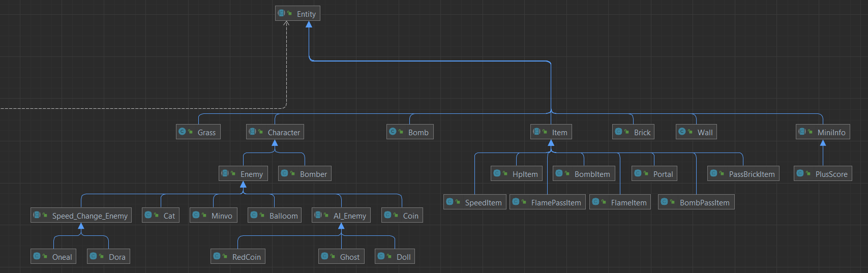Click the Speed_Change_Enemy class node
This screenshot has width=868, height=273.
click(x=81, y=215)
